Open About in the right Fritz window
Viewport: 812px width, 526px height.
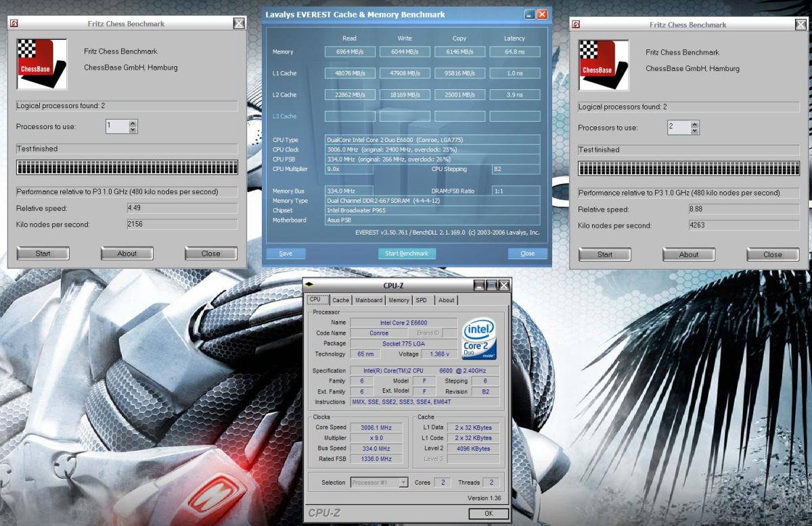click(688, 255)
